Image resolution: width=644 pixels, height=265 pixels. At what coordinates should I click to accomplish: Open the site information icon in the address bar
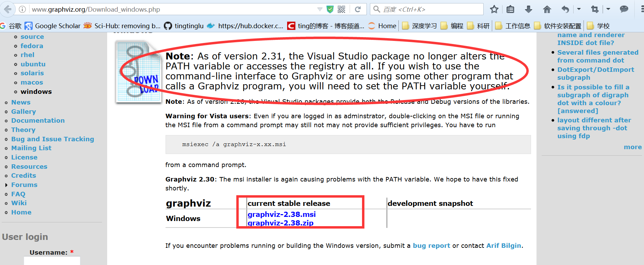coord(22,9)
